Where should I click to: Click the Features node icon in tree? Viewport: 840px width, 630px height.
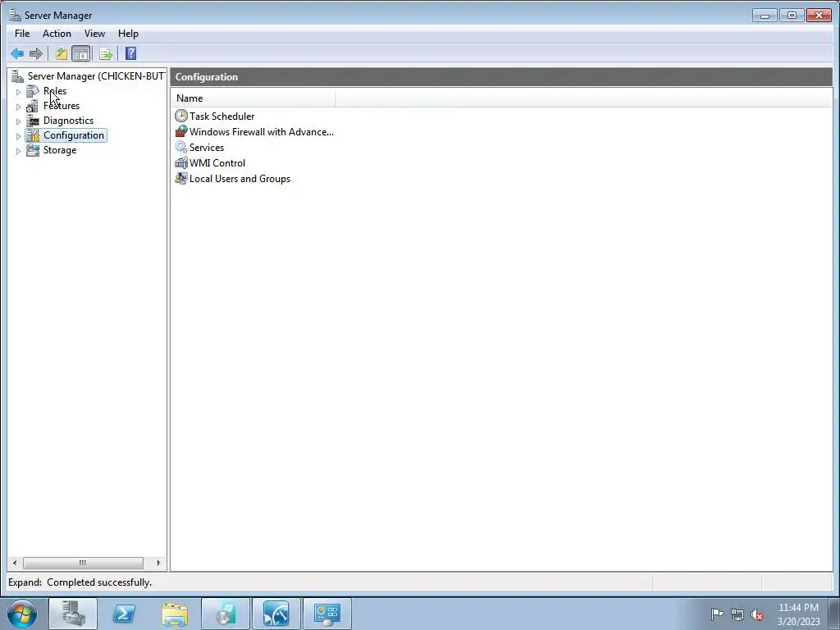(x=33, y=106)
